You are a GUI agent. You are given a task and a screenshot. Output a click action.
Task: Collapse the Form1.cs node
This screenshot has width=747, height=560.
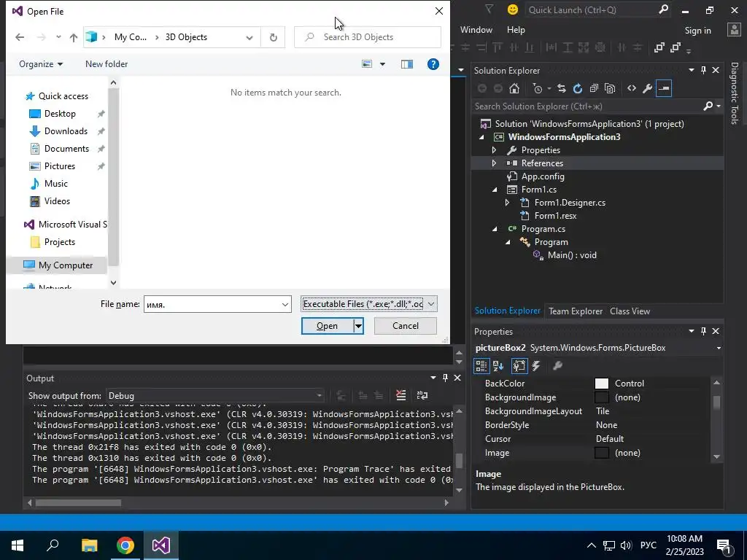point(495,190)
